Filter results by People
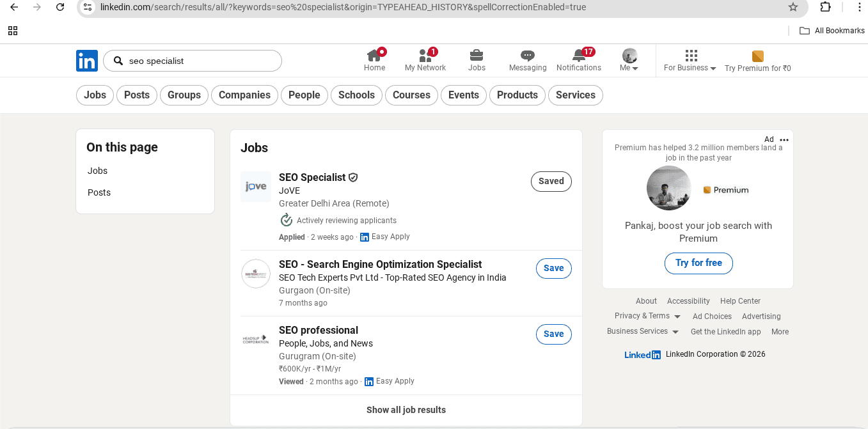This screenshot has width=868, height=429. (x=304, y=95)
